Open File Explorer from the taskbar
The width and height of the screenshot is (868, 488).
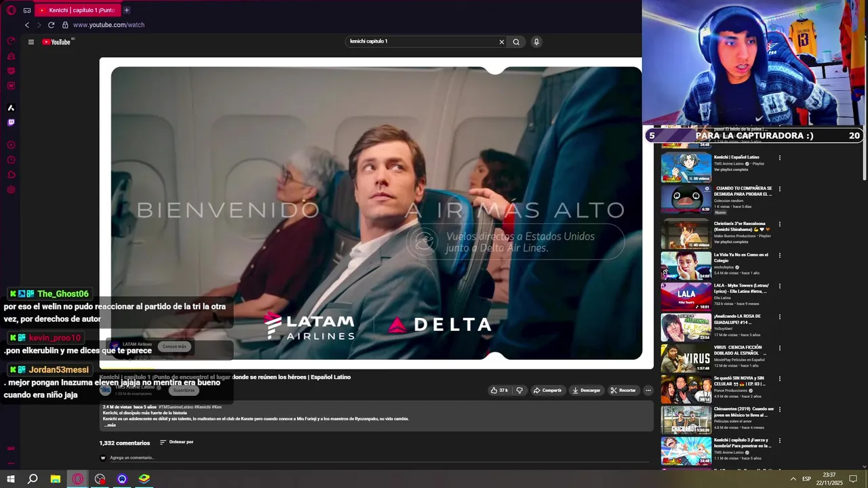point(56,479)
